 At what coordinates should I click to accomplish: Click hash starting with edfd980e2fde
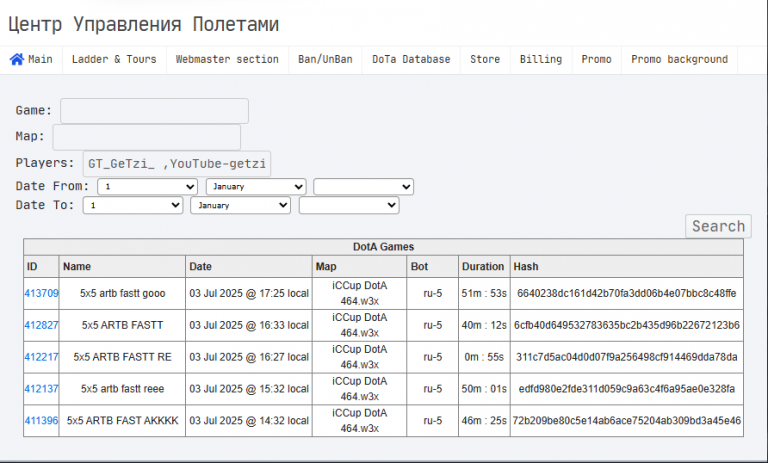(x=626, y=389)
